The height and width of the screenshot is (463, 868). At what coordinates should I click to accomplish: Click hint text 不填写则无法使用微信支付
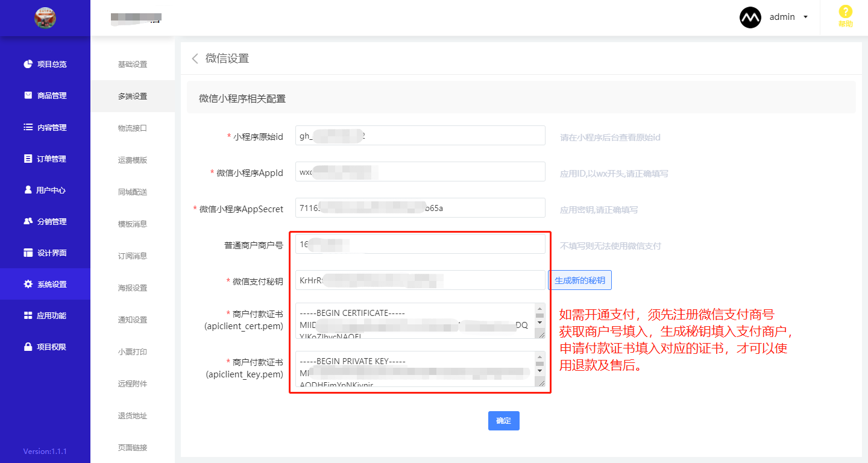(x=610, y=246)
